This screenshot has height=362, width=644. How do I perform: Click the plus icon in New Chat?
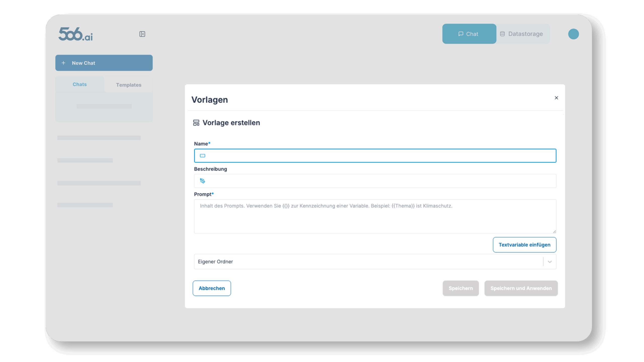click(x=63, y=63)
